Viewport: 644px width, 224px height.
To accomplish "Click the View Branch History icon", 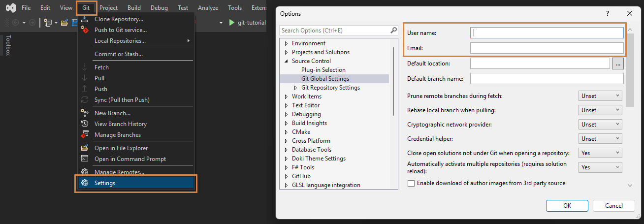I will coord(85,124).
